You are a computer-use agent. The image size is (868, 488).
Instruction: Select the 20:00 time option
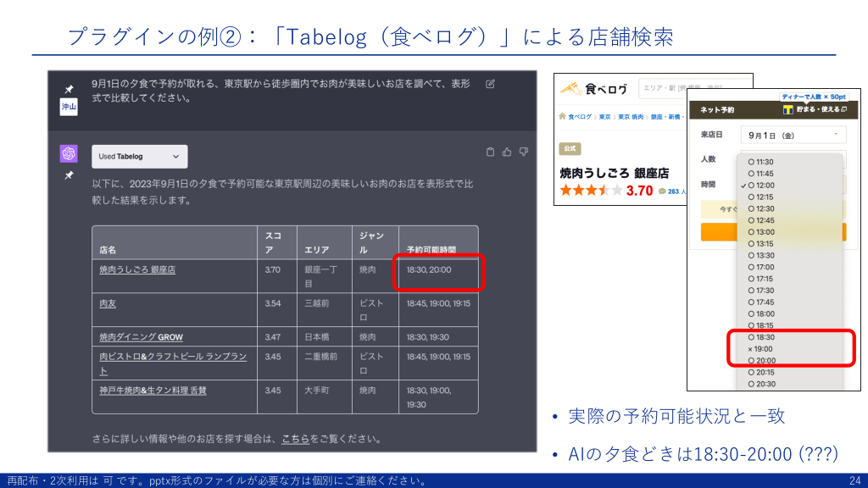tap(764, 360)
